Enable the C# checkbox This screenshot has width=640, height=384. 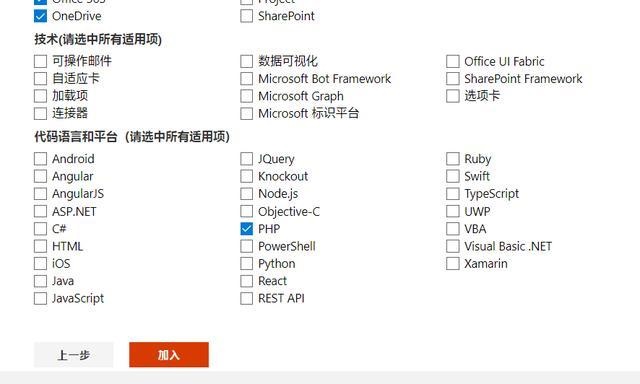[x=40, y=229]
